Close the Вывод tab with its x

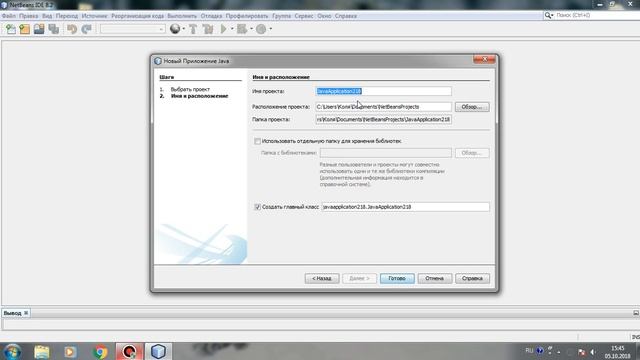pos(26,313)
